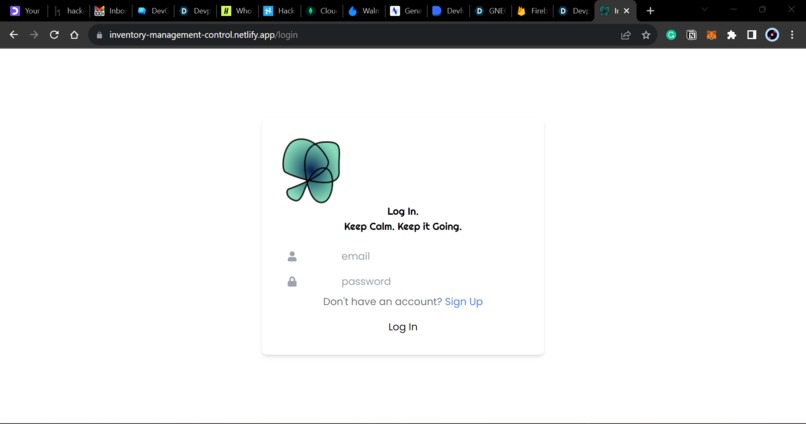Switch to the "Clou" tab
This screenshot has width=806, height=424.
tap(321, 11)
